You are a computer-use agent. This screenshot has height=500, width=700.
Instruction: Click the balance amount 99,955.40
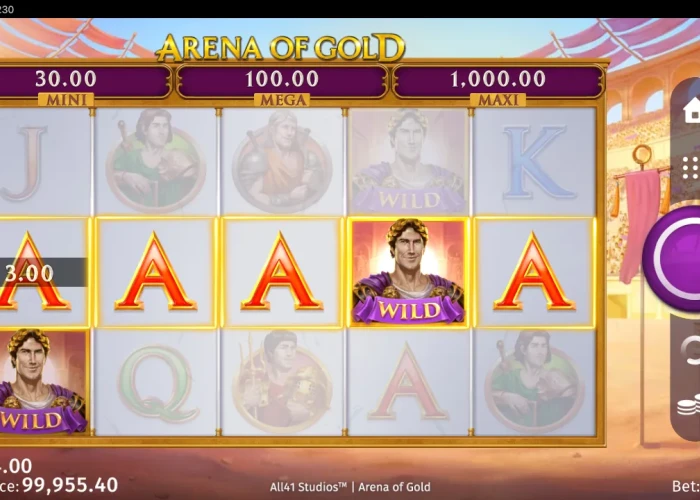[70, 485]
